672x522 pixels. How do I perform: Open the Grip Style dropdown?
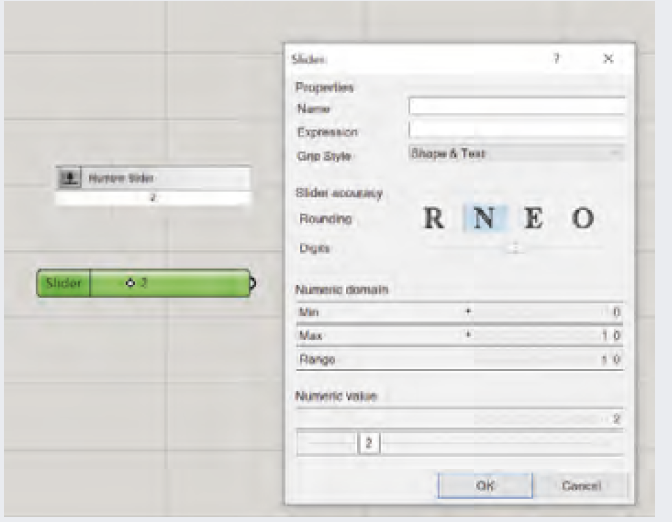[516, 155]
